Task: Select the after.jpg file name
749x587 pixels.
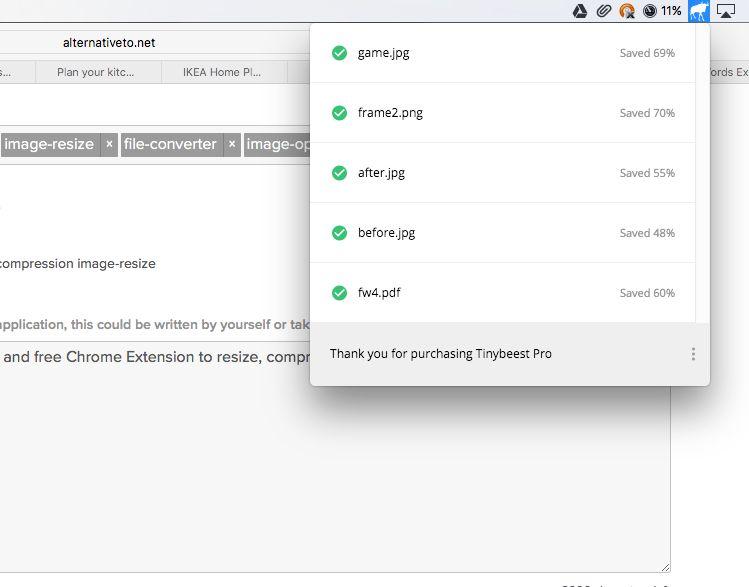Action: click(381, 173)
